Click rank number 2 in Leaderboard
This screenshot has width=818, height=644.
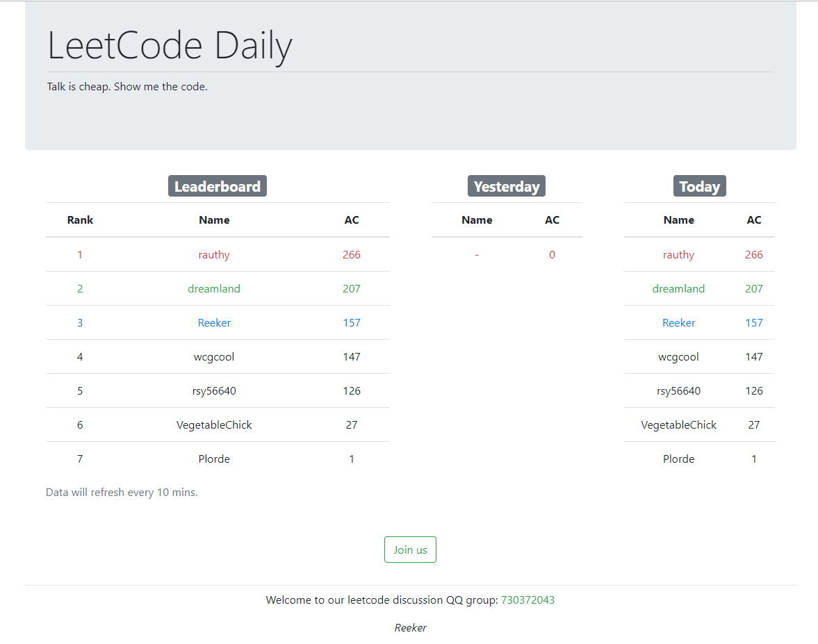[80, 288]
